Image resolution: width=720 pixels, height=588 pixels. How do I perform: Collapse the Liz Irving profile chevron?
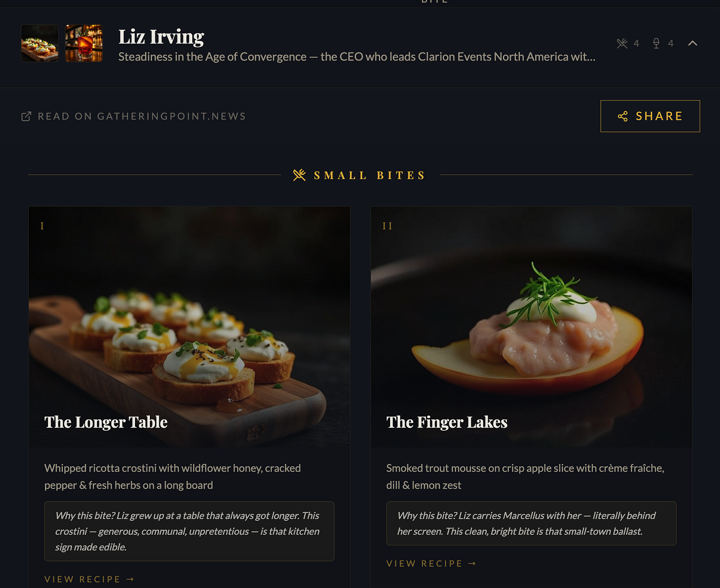coord(692,44)
